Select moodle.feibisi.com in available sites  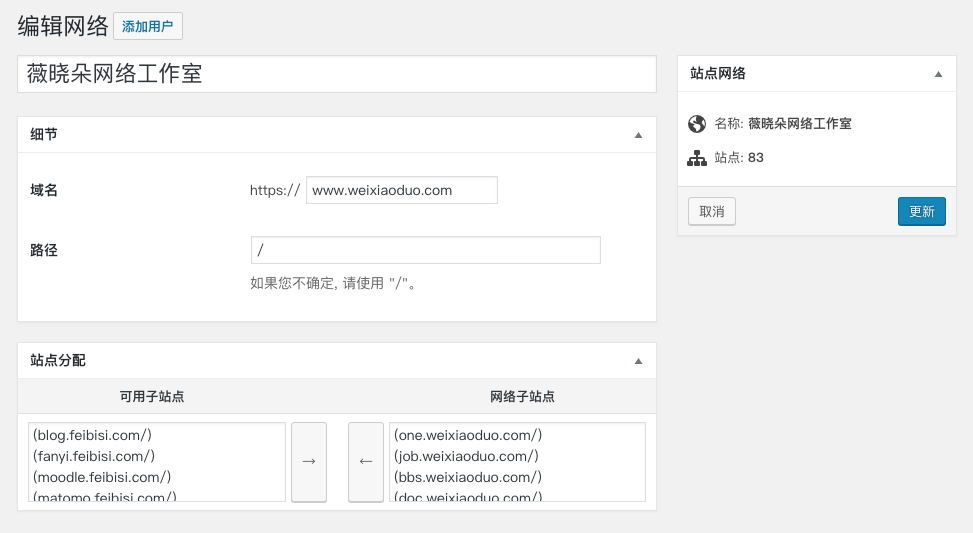(102, 477)
